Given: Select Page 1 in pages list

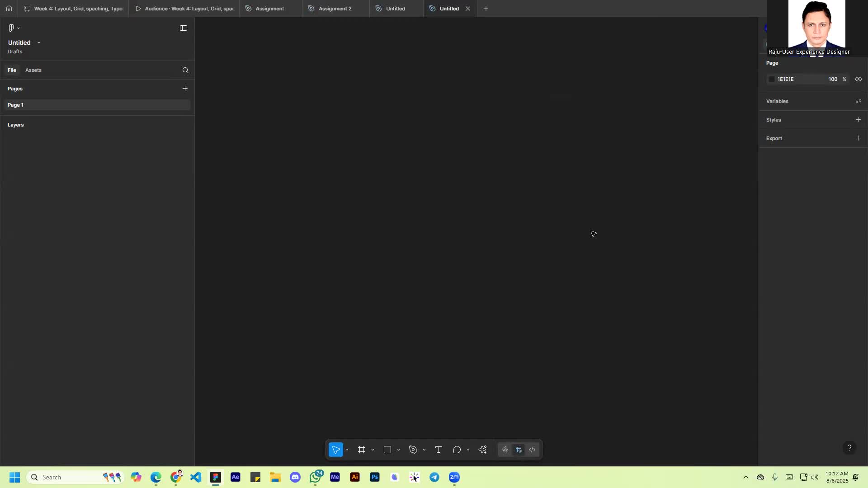Looking at the screenshot, I should click(x=97, y=105).
